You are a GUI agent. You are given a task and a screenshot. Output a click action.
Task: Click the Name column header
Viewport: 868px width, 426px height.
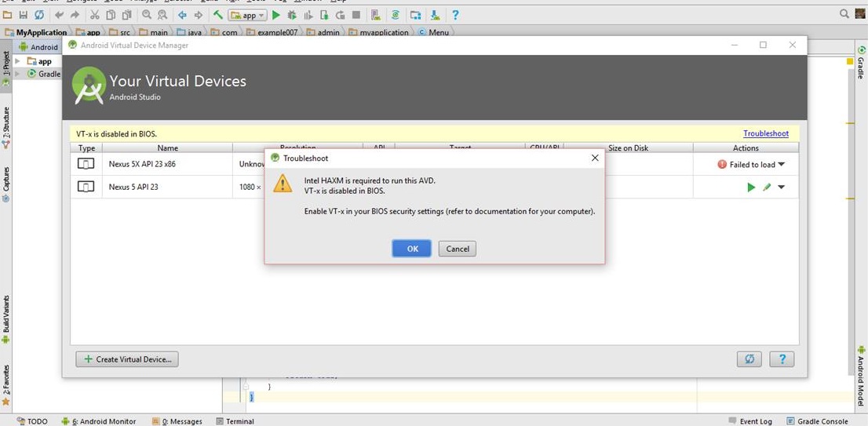[x=167, y=147]
